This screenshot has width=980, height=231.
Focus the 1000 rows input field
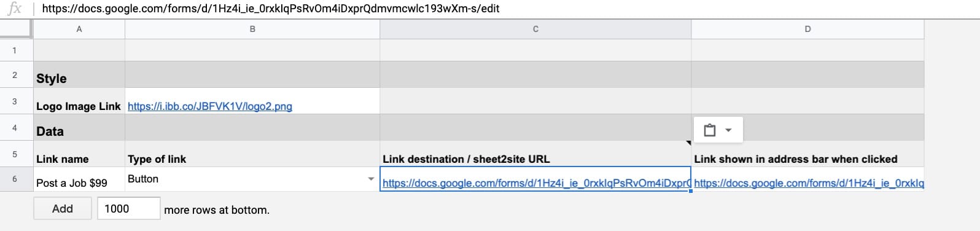129,209
